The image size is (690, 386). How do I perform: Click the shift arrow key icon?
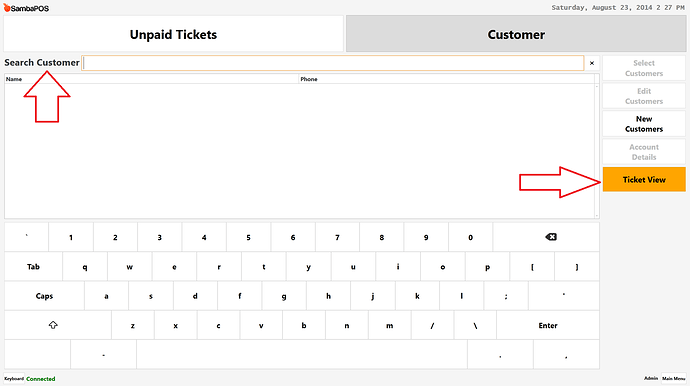coord(53,325)
